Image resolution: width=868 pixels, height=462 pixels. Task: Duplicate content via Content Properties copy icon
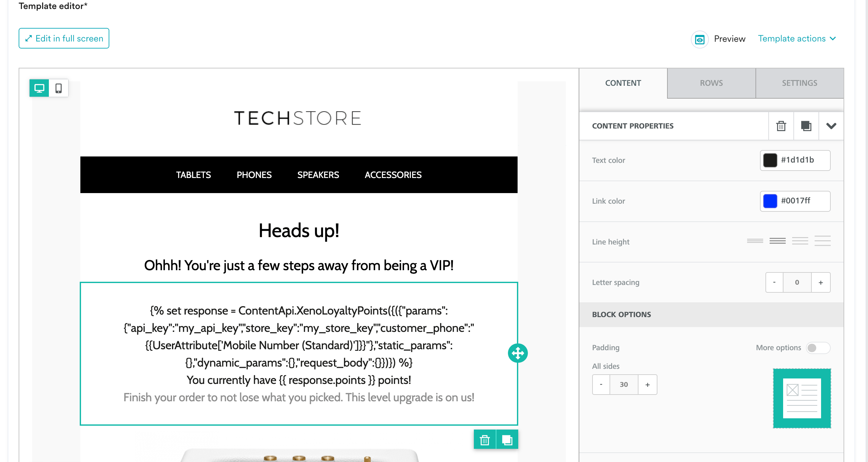point(806,126)
